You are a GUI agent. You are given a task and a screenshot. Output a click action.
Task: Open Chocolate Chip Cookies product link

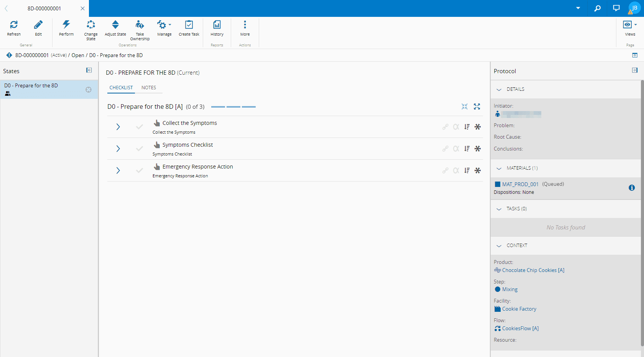(533, 270)
